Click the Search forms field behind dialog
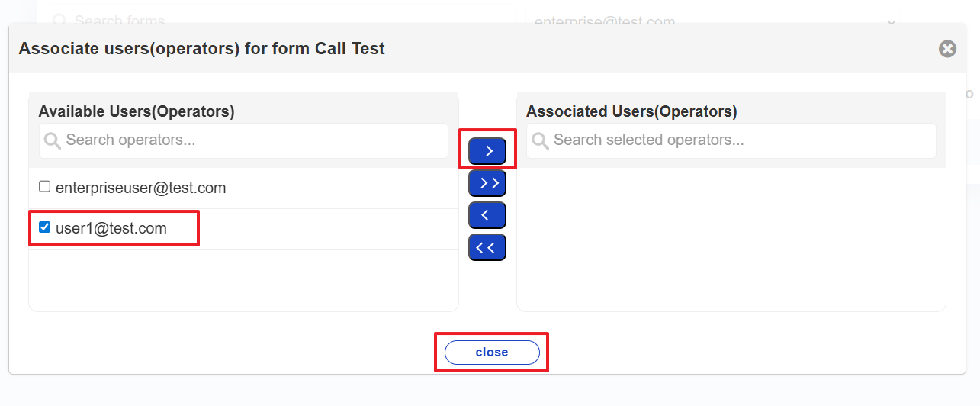Viewport: 980px width, 406px height. point(120,21)
